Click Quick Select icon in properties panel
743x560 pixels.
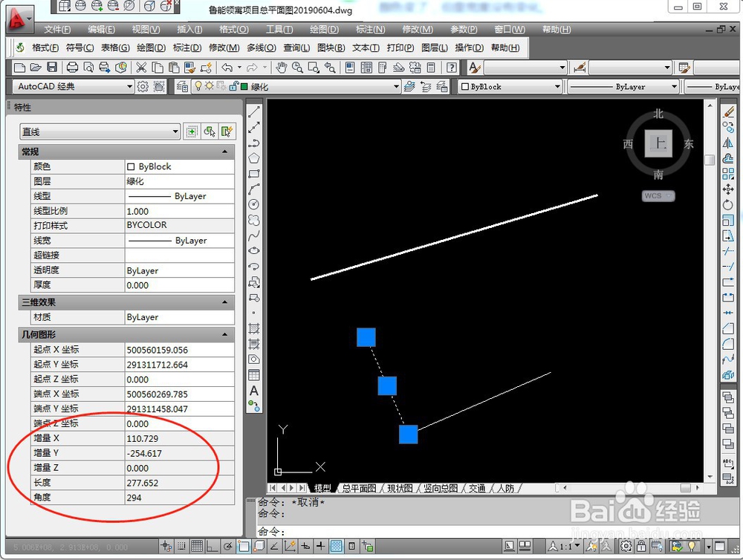(227, 131)
